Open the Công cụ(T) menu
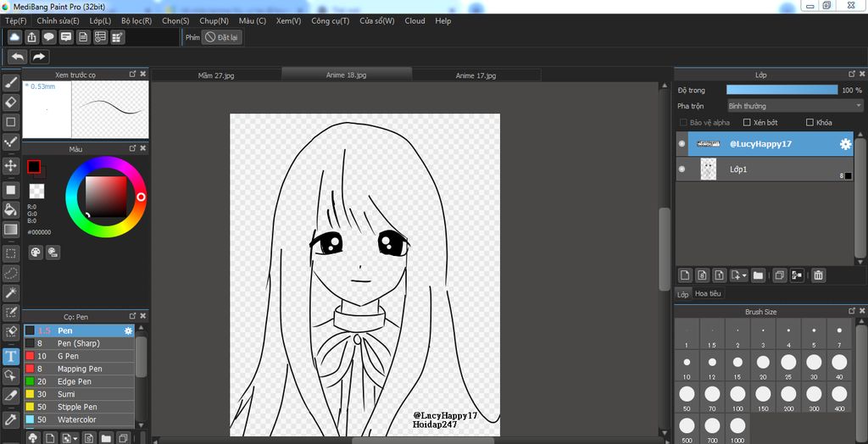868x444 pixels. point(331,21)
